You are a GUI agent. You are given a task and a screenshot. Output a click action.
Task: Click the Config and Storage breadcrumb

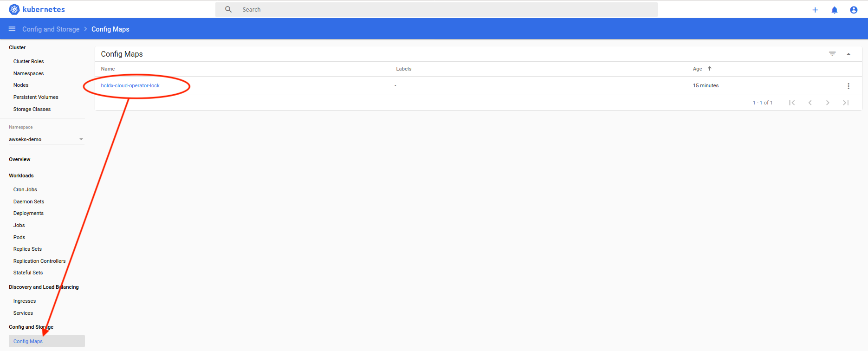(x=51, y=29)
